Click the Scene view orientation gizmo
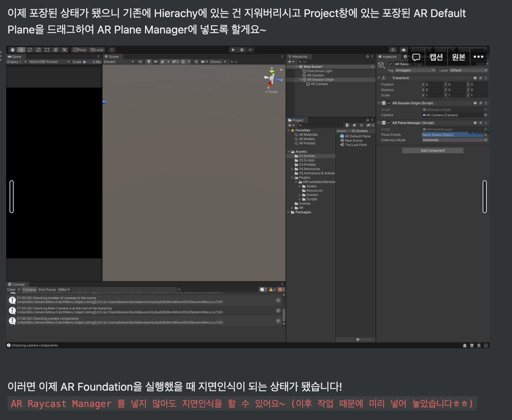The height and width of the screenshot is (420, 512). (x=272, y=79)
